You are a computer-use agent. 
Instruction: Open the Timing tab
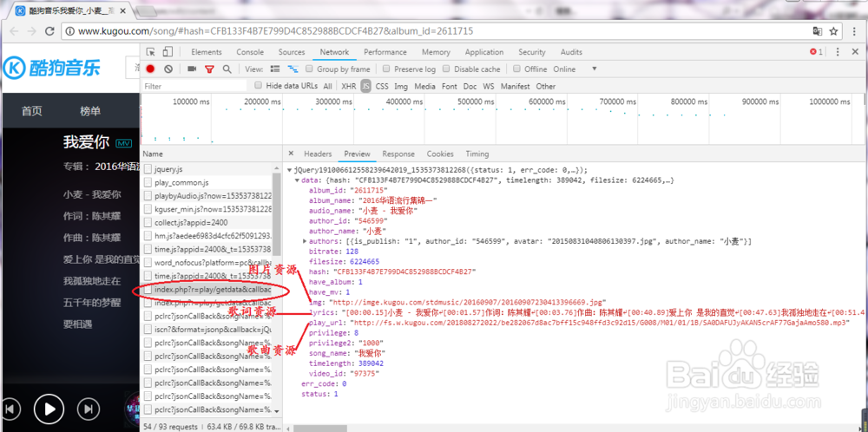477,154
